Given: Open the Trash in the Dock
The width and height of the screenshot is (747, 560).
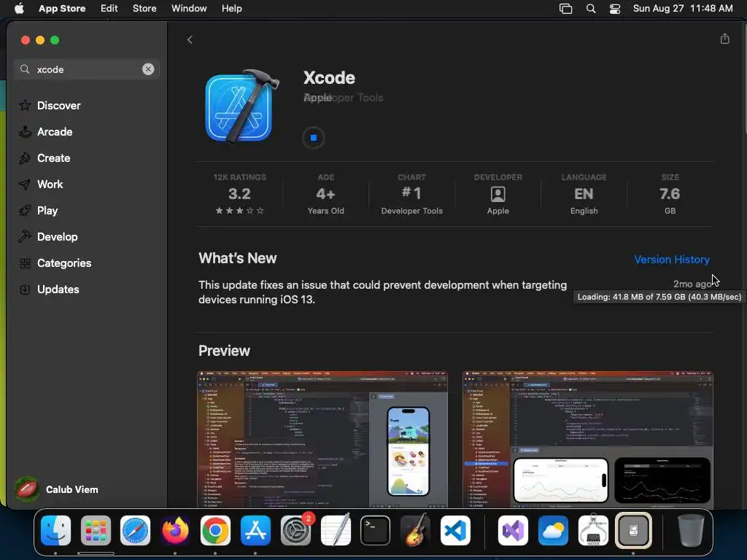Looking at the screenshot, I should [690, 530].
